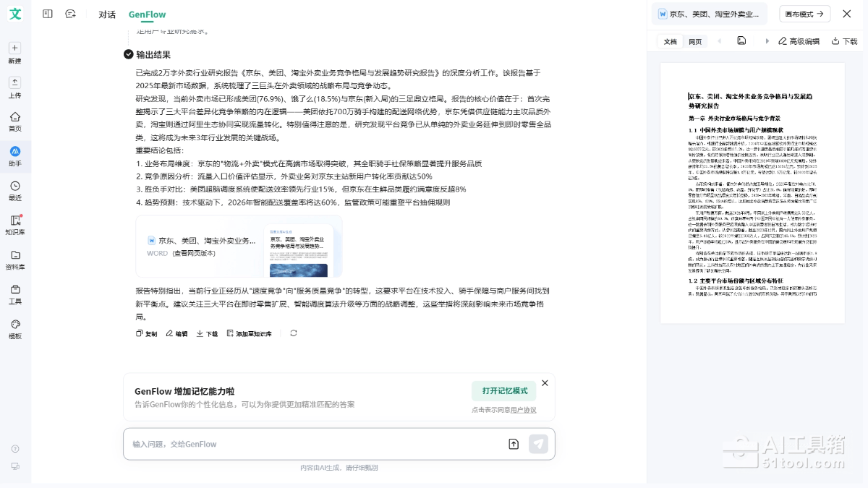The width and height of the screenshot is (868, 488).
Task: Open the 资料库 library folder icon
Action: pyautogui.click(x=15, y=255)
